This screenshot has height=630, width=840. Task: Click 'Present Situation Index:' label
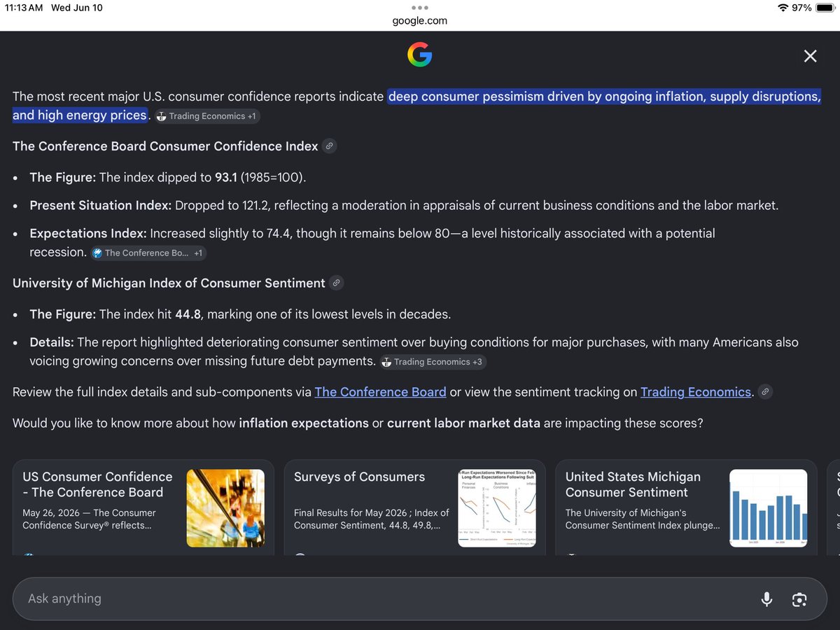pos(101,205)
